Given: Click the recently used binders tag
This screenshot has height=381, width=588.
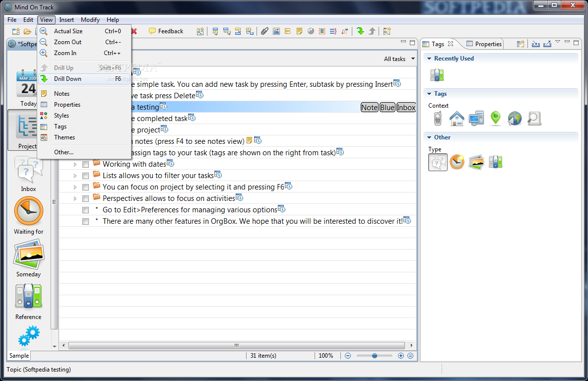Looking at the screenshot, I should (437, 75).
